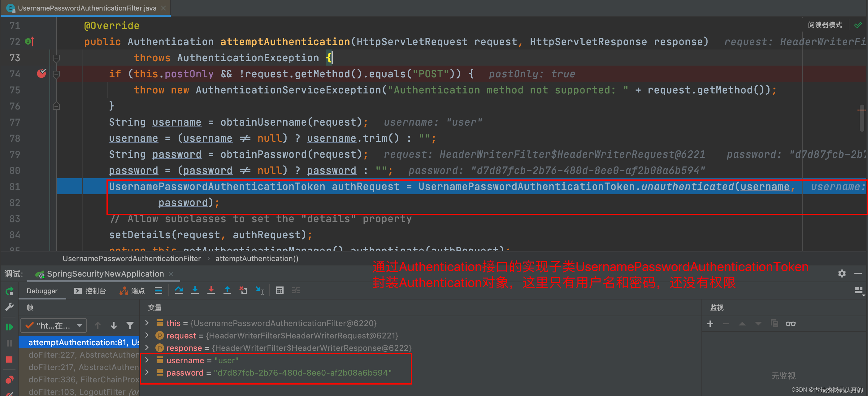The width and height of the screenshot is (868, 396).
Task: Toggle the frames filter funnel icon
Action: (x=130, y=325)
